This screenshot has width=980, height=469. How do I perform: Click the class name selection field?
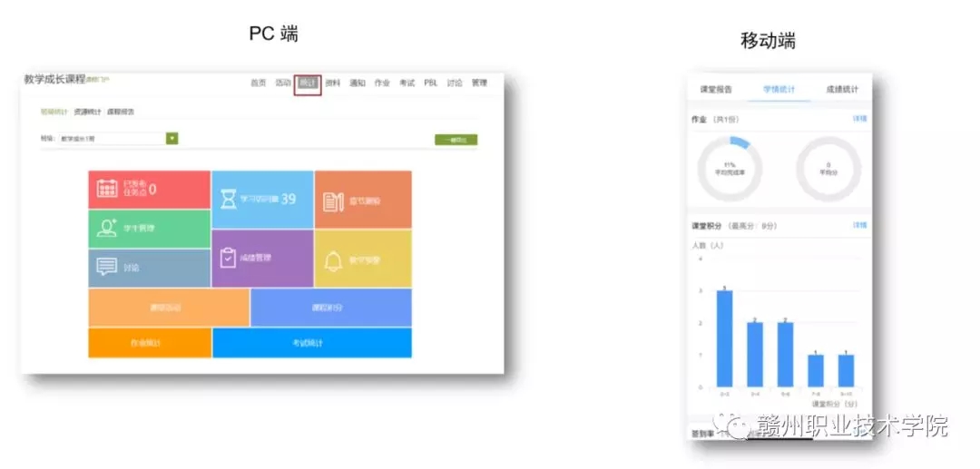tap(111, 139)
